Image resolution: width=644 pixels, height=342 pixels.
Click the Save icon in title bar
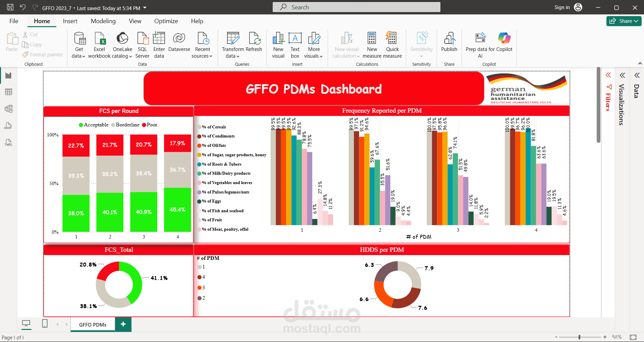click(x=10, y=7)
